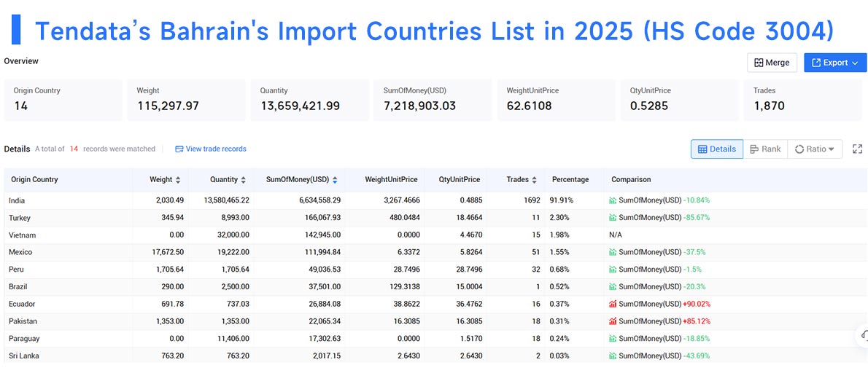Select the Turkey row country name
868x373 pixels.
pyautogui.click(x=20, y=218)
